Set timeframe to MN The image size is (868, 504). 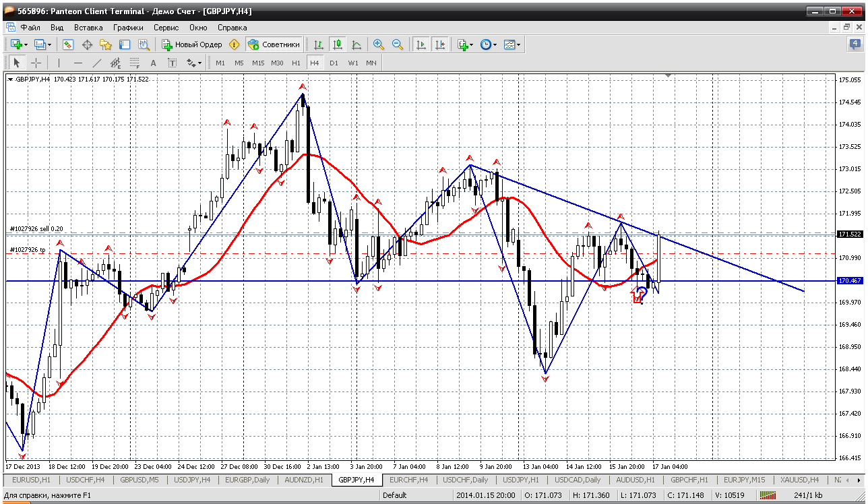coord(371,63)
